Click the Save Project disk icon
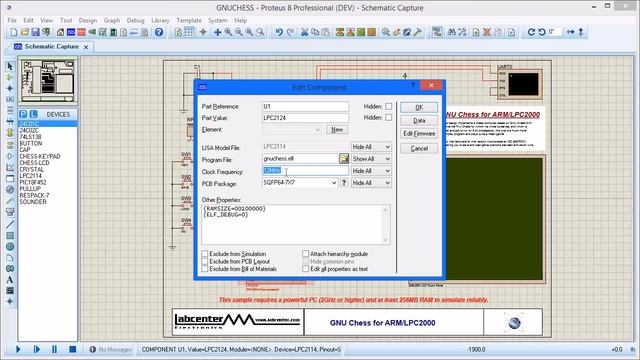 pyautogui.click(x=36, y=32)
